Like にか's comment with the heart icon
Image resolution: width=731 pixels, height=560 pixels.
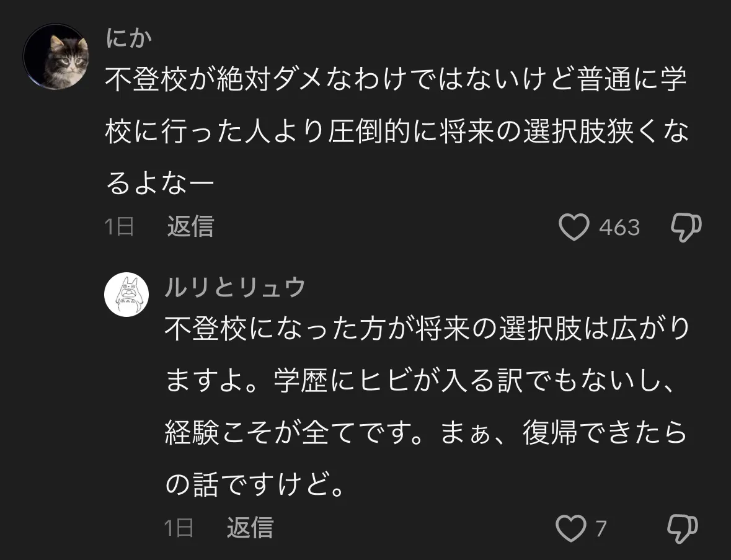click(x=574, y=227)
